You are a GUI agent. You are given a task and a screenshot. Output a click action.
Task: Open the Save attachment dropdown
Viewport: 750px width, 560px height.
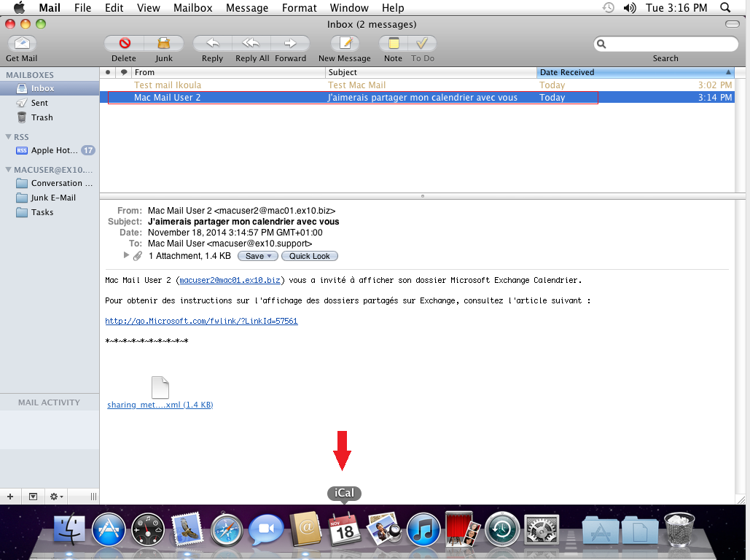pos(257,255)
